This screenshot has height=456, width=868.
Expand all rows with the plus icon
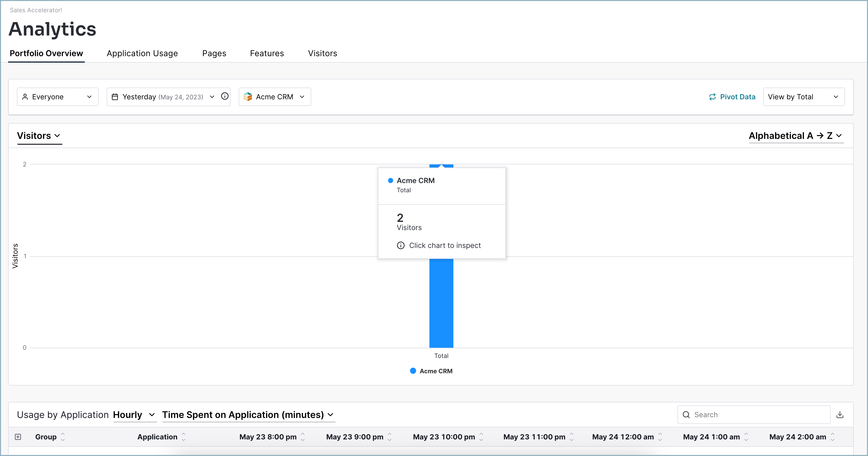click(18, 437)
